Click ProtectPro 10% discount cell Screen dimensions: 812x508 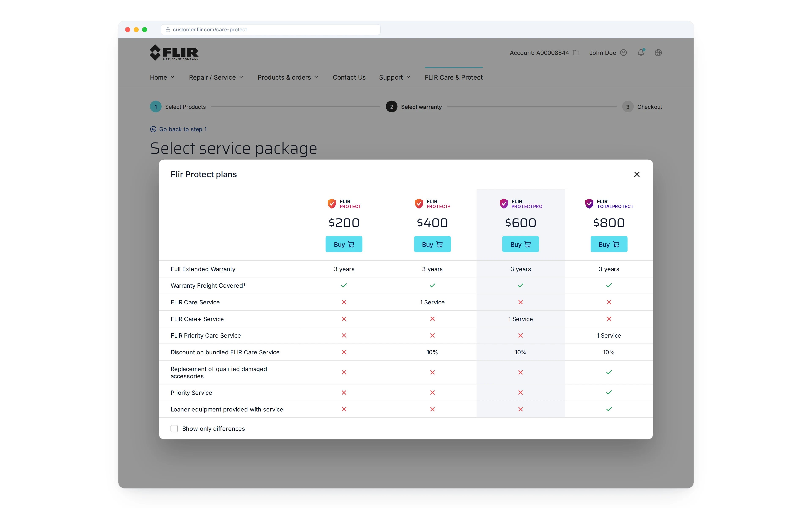click(520, 352)
